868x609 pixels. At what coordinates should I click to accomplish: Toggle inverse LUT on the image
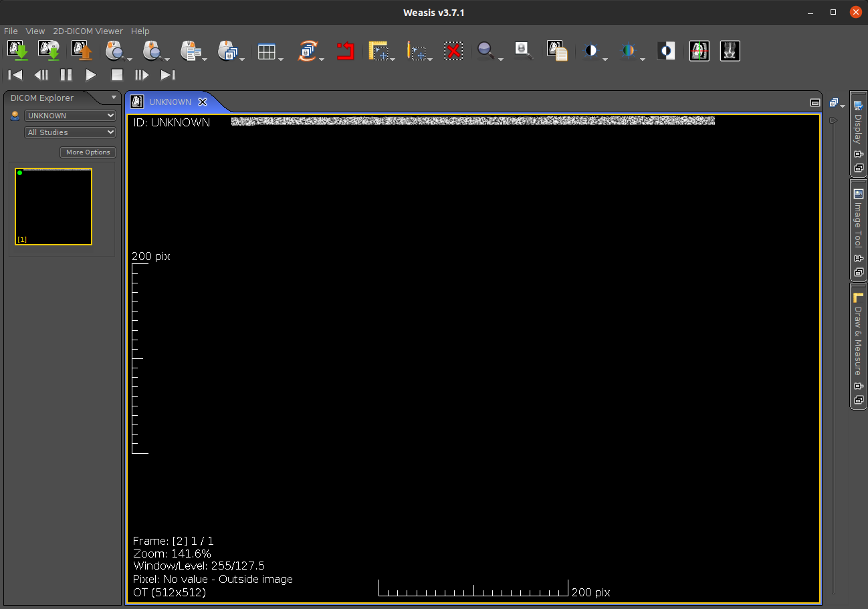pyautogui.click(x=666, y=50)
